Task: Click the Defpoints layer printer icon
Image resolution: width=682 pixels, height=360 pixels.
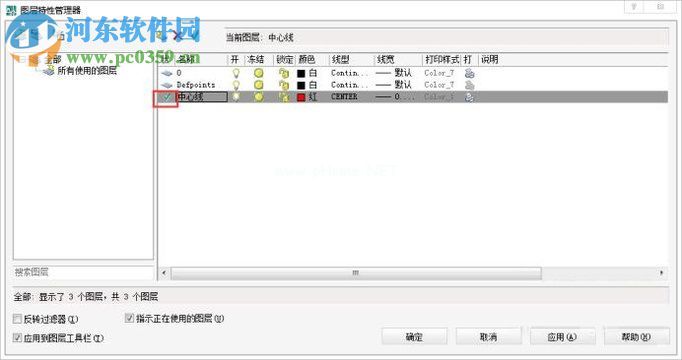Action: tap(469, 85)
